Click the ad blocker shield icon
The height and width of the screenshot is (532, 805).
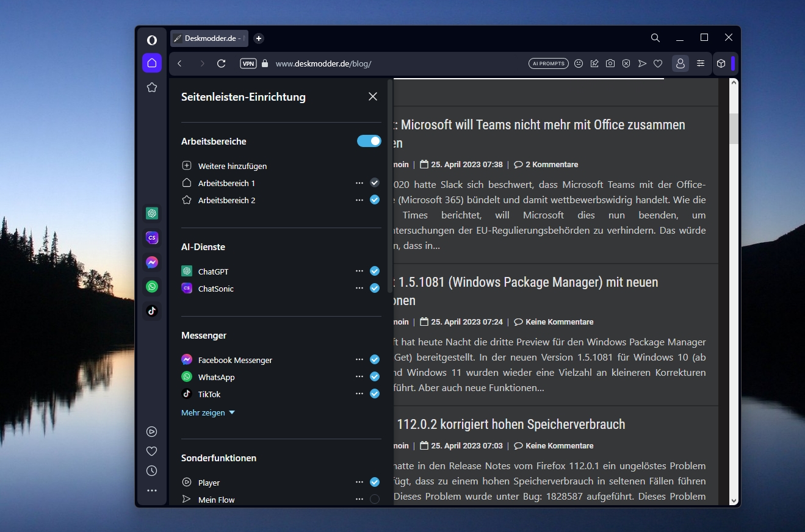point(626,63)
